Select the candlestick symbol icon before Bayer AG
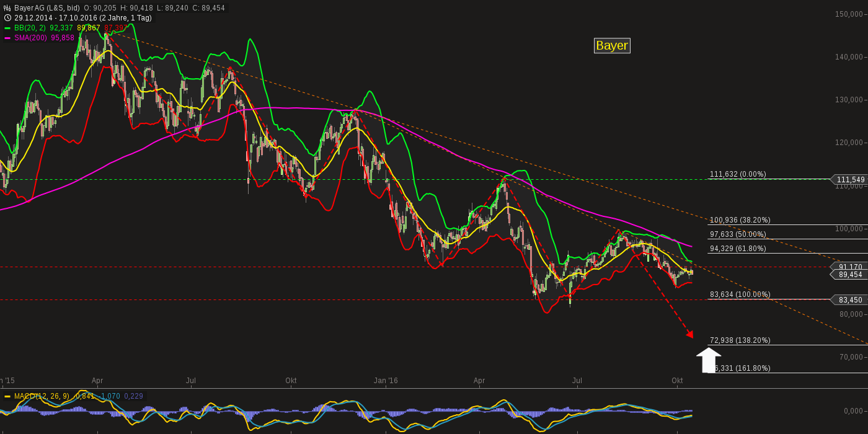The image size is (868, 434). pyautogui.click(x=6, y=8)
